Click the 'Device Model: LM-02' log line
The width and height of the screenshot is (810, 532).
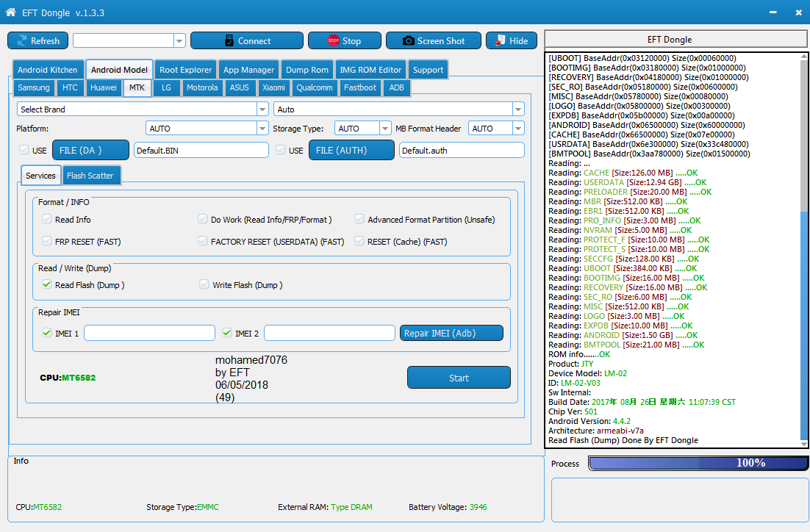(x=587, y=373)
